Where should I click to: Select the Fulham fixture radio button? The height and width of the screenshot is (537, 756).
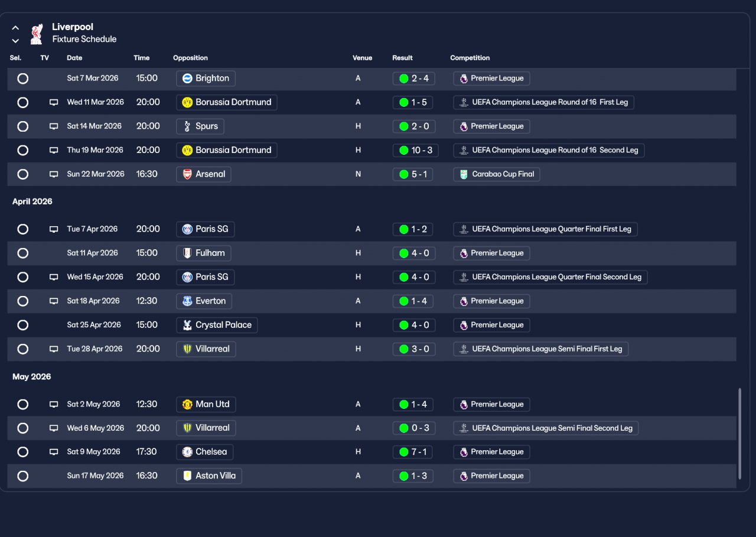click(x=22, y=253)
